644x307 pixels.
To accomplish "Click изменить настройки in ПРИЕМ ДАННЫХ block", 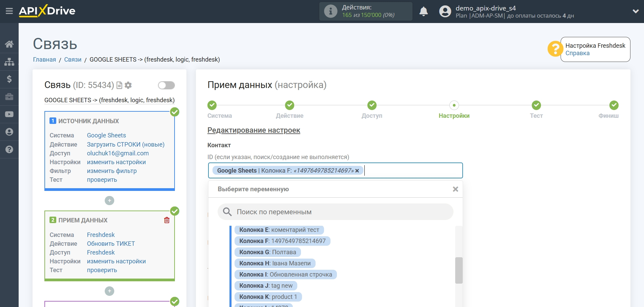I will pyautogui.click(x=116, y=261).
